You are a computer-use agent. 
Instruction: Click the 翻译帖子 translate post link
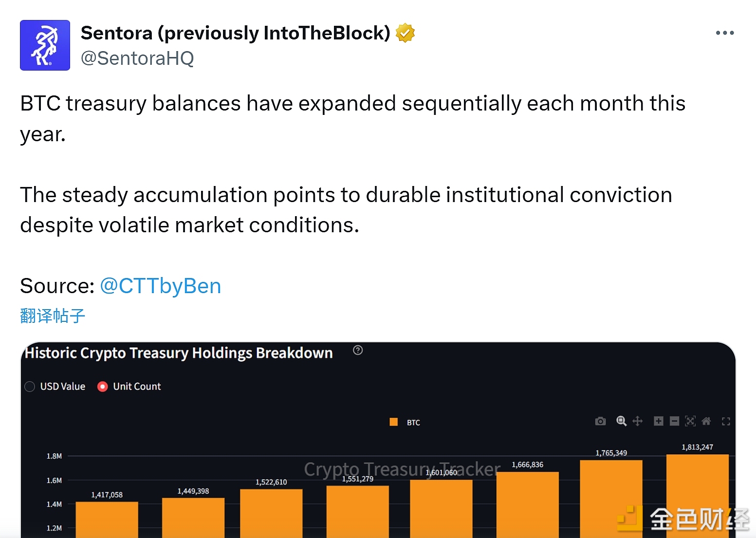[53, 316]
